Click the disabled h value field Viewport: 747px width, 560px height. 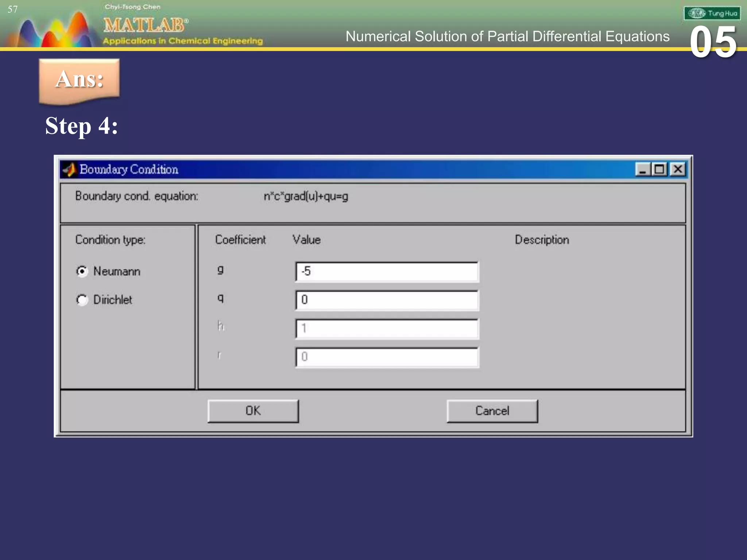pyautogui.click(x=387, y=328)
